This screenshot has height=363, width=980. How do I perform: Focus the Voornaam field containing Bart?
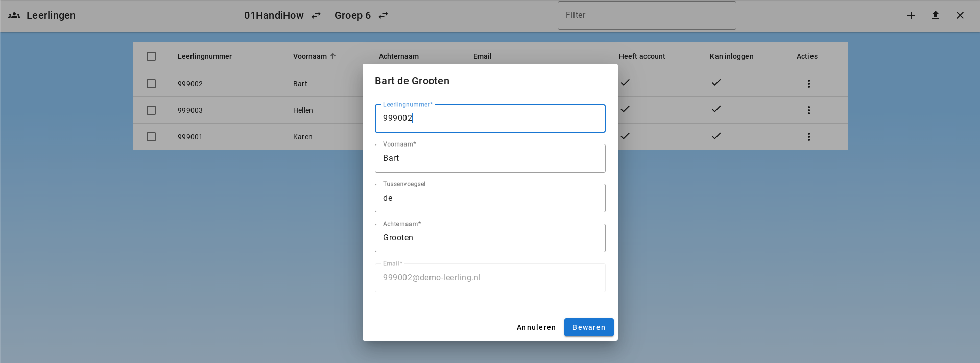pyautogui.click(x=490, y=158)
